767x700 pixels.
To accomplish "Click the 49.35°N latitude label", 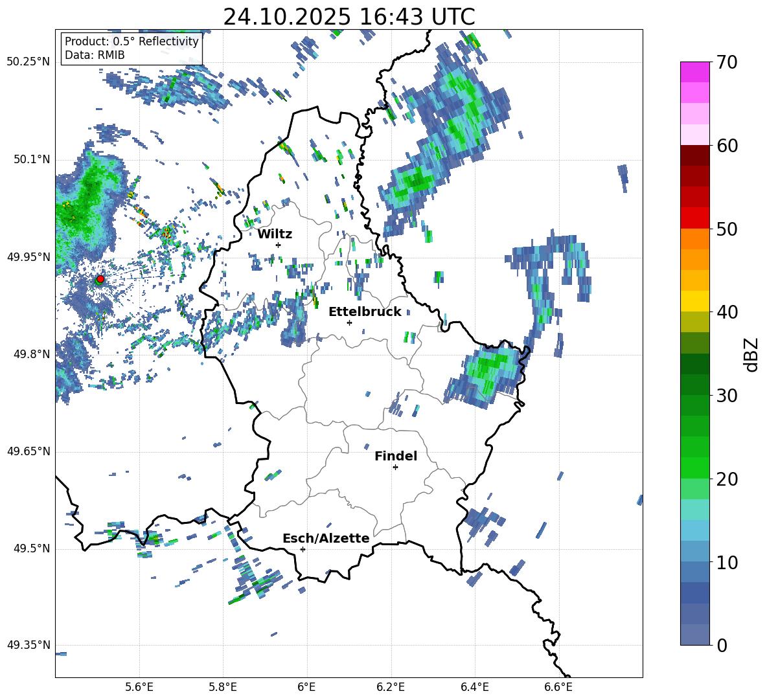I will point(29,645).
